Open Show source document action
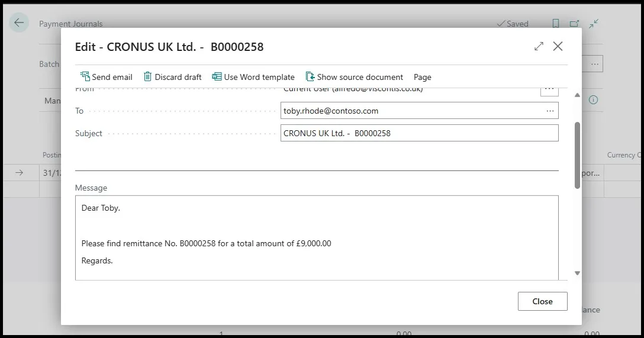Screen dimensions: 644x338 [x=355, y=77]
